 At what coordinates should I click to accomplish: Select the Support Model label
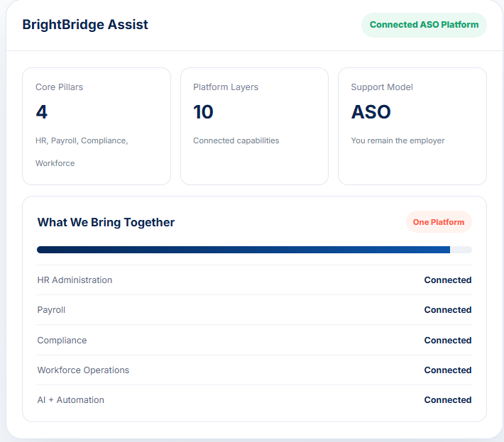[x=382, y=87]
